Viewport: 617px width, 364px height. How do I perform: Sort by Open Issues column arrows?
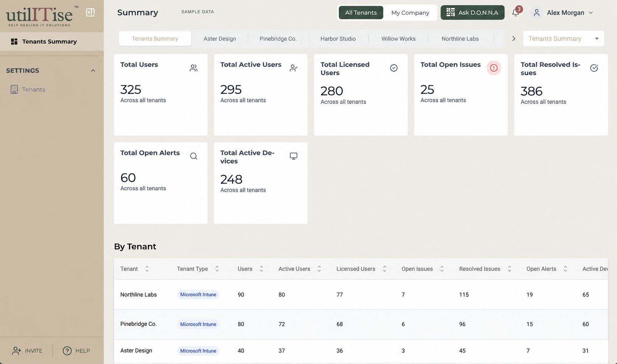click(442, 269)
